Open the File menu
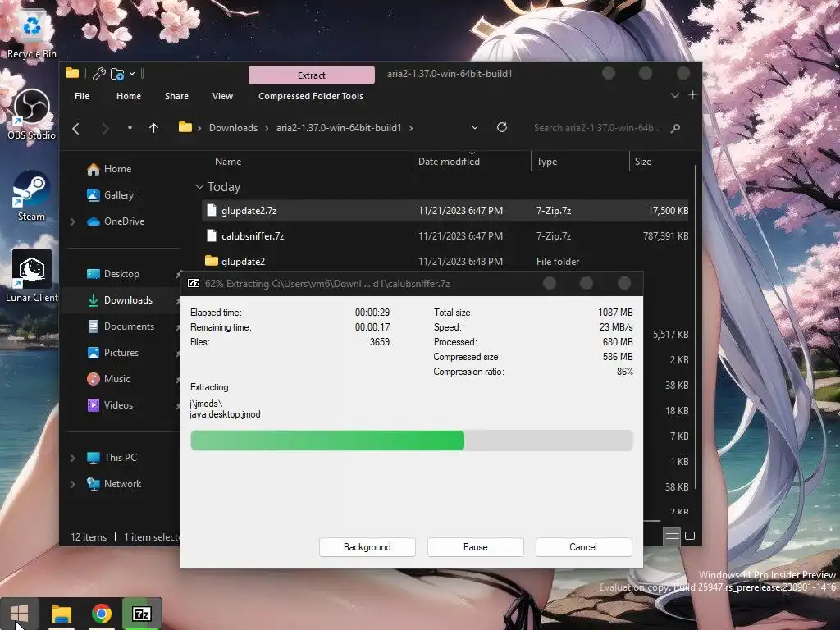840x630 pixels. (x=82, y=96)
